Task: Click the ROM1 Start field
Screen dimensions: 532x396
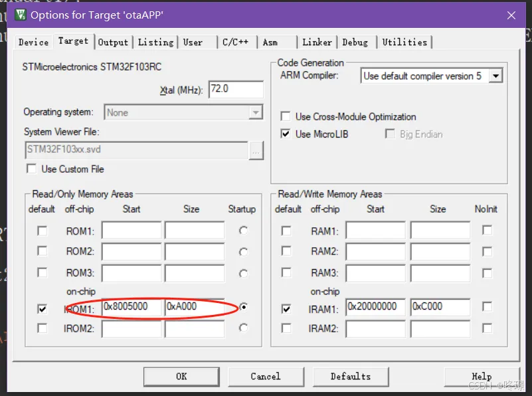Action: coord(132,231)
